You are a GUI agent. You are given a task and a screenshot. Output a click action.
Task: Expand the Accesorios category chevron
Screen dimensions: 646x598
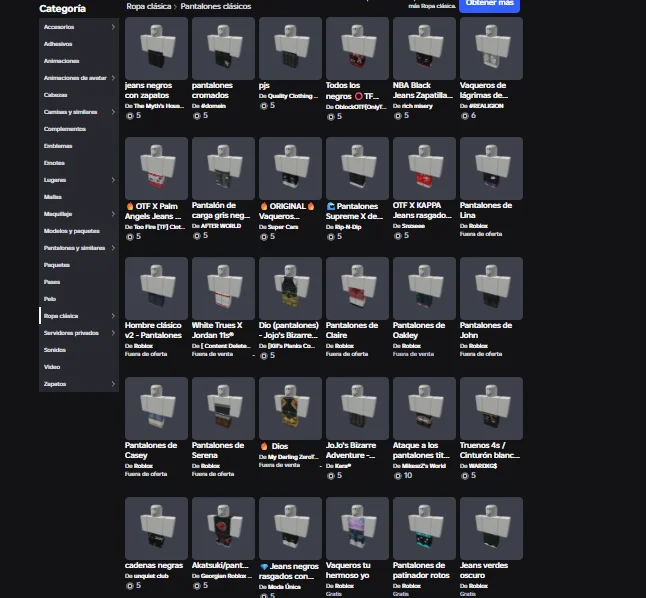[x=112, y=27]
